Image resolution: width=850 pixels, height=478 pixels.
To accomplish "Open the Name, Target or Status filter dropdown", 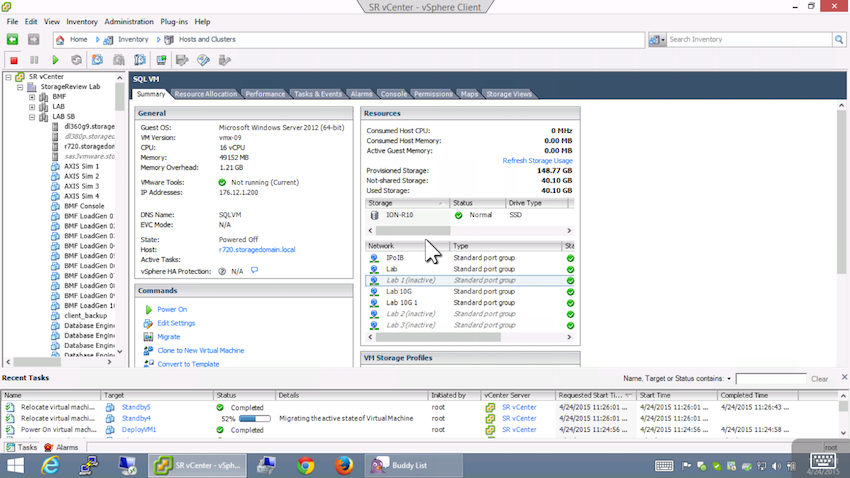I will pyautogui.click(x=729, y=379).
